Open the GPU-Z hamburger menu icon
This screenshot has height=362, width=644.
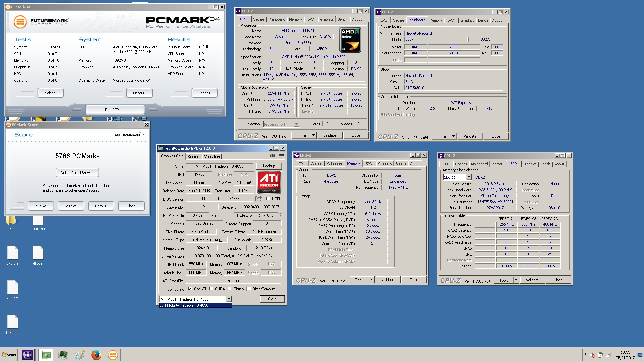pos(281,156)
